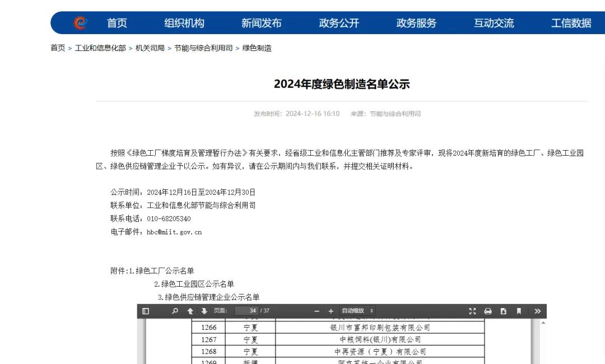Open the 政务公开 menu item
Viewport: 605px width, 364px height.
pos(339,23)
